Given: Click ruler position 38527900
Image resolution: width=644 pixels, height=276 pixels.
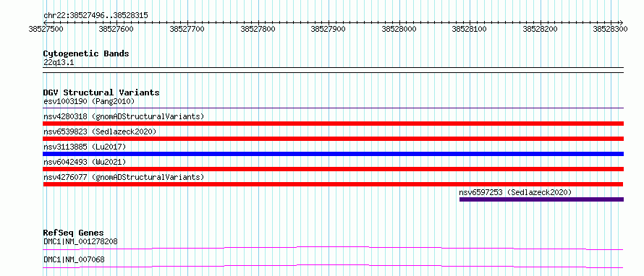Looking at the screenshot, I should (329, 29).
